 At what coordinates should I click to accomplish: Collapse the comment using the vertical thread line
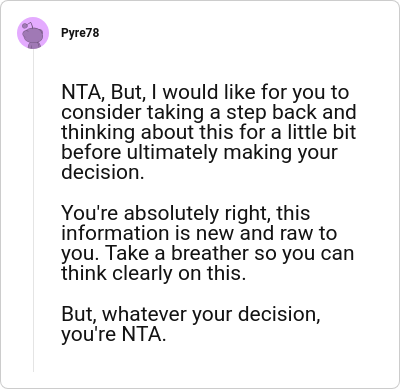click(33, 210)
